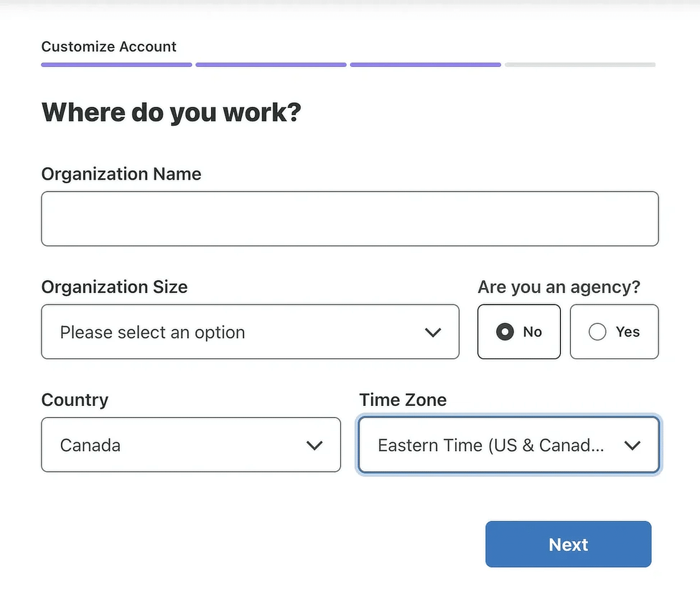Open the Organization Size chevron icon
700x591 pixels.
tap(434, 332)
